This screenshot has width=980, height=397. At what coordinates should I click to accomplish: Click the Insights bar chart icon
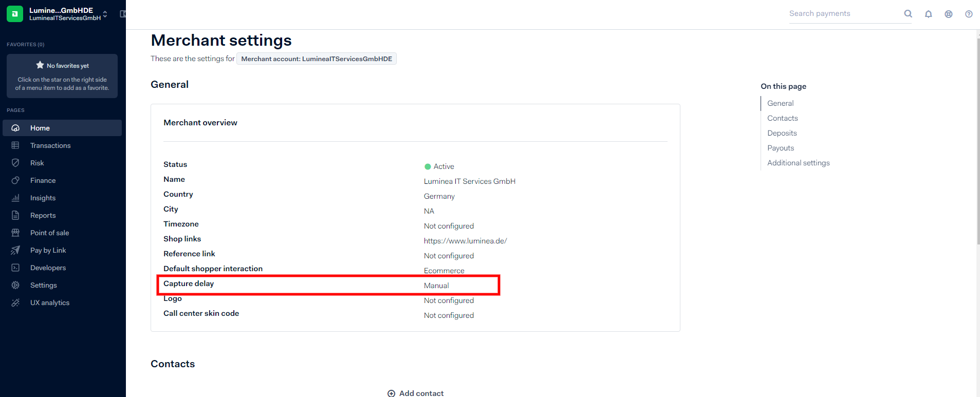click(15, 198)
